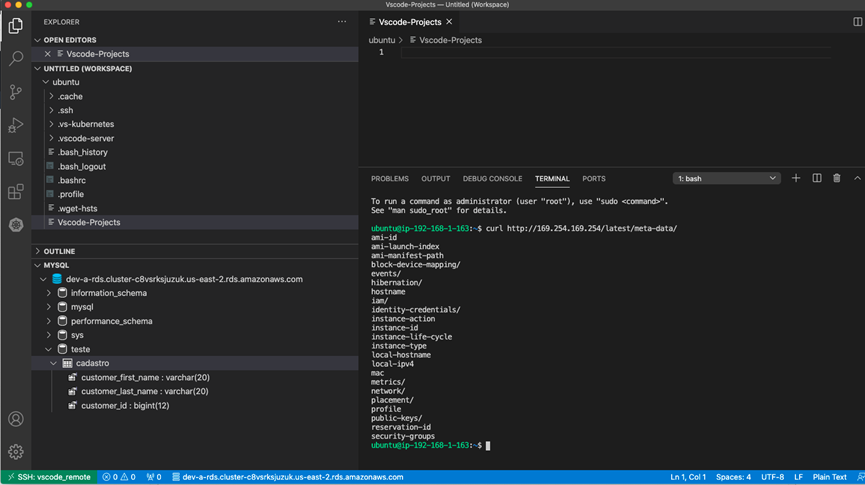This screenshot has width=865, height=485.
Task: Click the Plain Text language mode
Action: [x=829, y=477]
